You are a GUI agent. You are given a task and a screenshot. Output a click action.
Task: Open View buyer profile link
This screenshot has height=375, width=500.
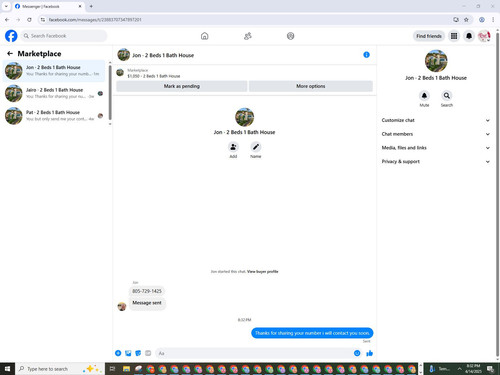(262, 271)
